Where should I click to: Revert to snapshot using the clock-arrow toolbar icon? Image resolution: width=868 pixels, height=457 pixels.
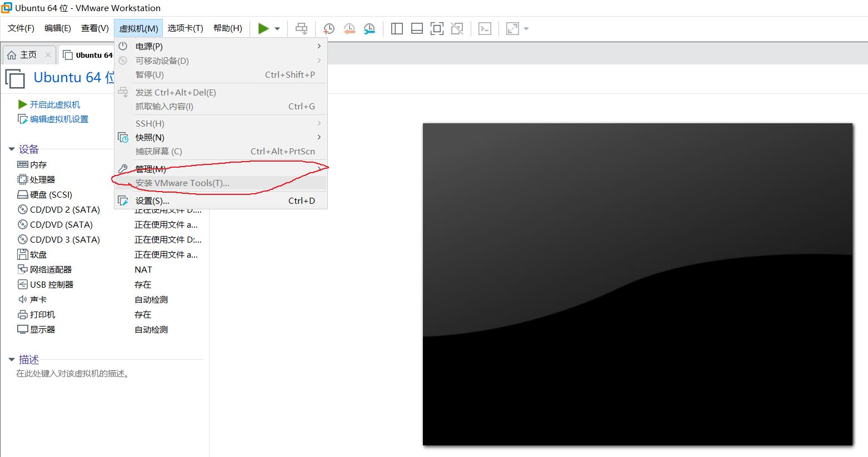coord(349,28)
